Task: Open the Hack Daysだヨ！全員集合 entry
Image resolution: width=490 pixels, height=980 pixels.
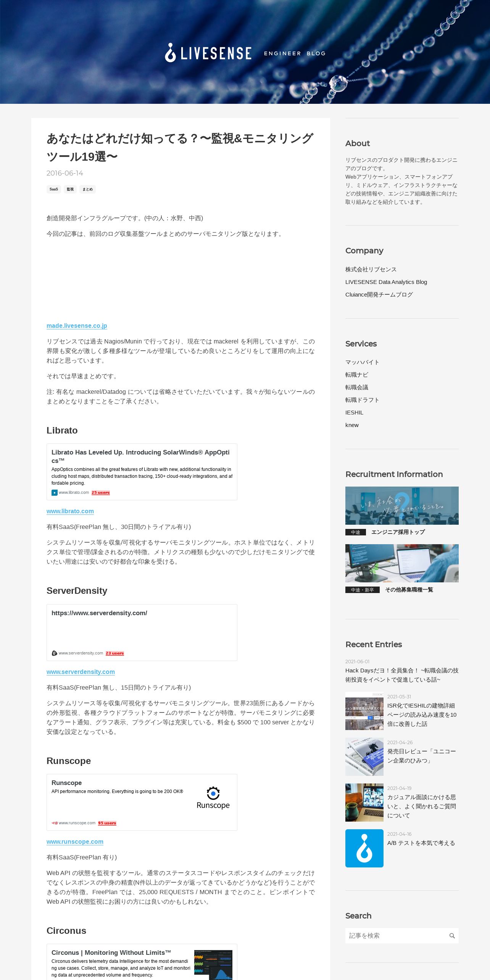Action: click(402, 675)
